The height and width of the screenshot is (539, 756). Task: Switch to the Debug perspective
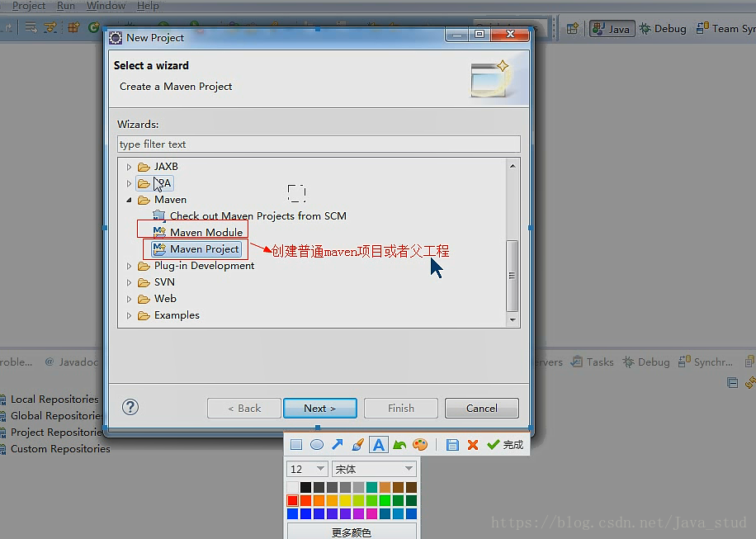click(663, 29)
